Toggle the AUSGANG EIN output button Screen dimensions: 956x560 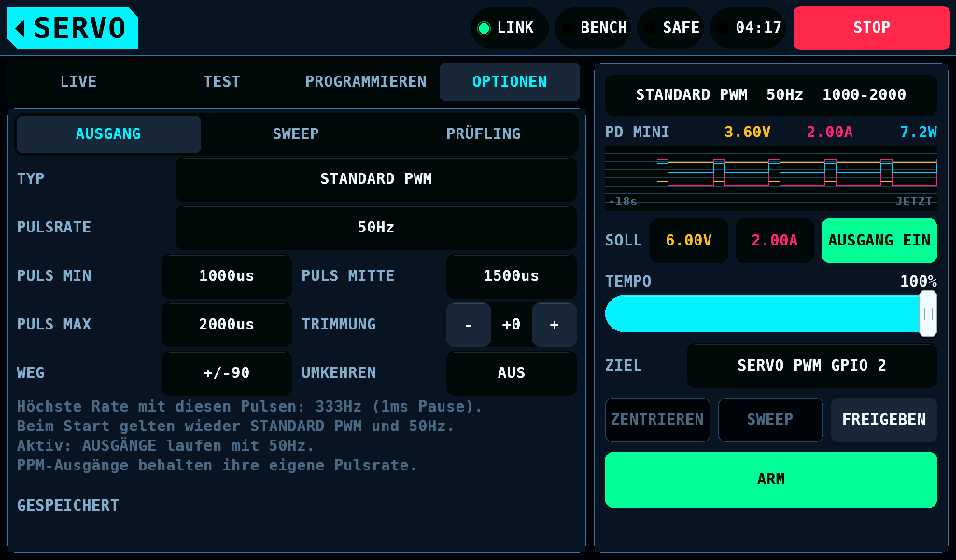(x=879, y=241)
